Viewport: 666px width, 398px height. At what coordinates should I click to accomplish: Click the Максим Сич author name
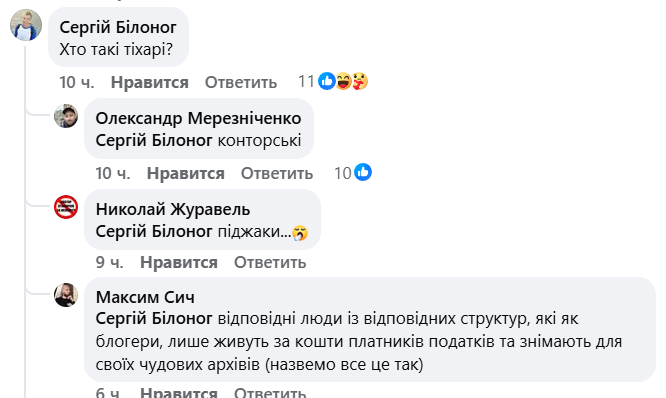(145, 297)
